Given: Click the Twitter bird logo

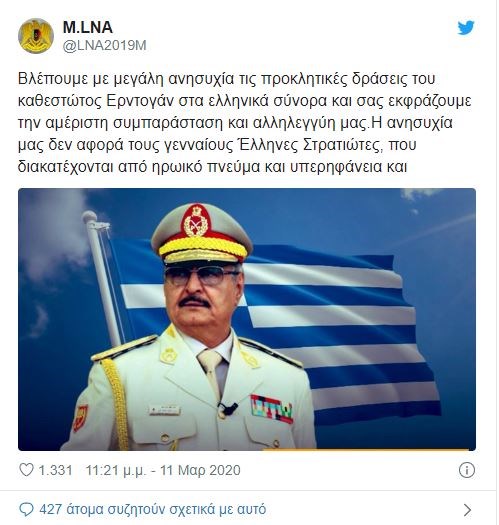Looking at the screenshot, I should click(x=466, y=27).
